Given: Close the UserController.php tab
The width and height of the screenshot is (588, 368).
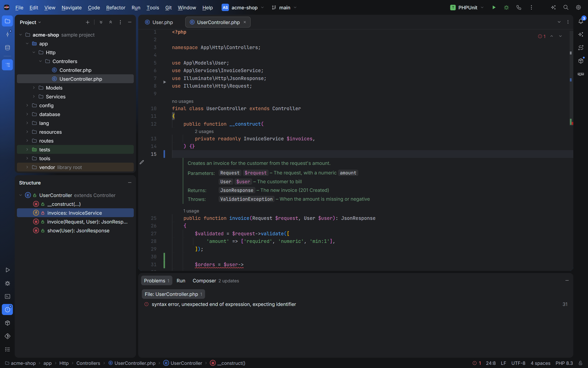Looking at the screenshot, I should 245,22.
